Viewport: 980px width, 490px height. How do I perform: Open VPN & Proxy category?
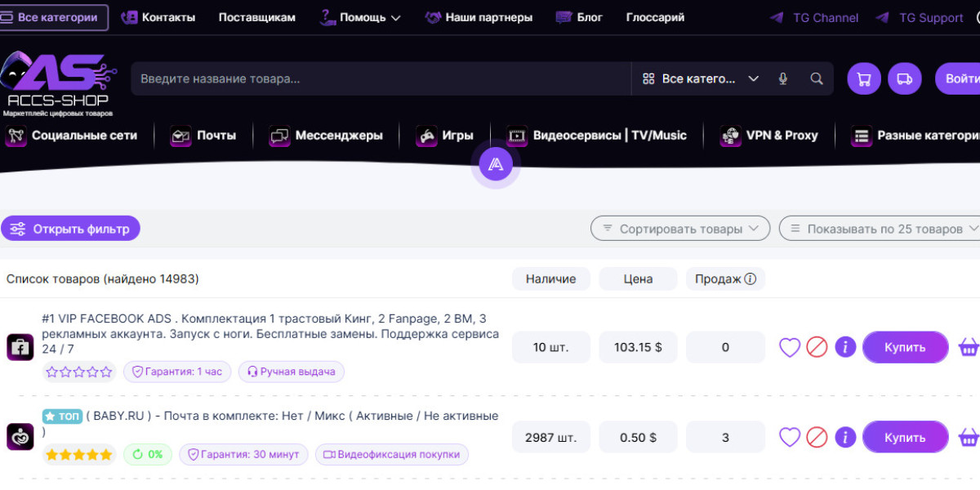(768, 136)
